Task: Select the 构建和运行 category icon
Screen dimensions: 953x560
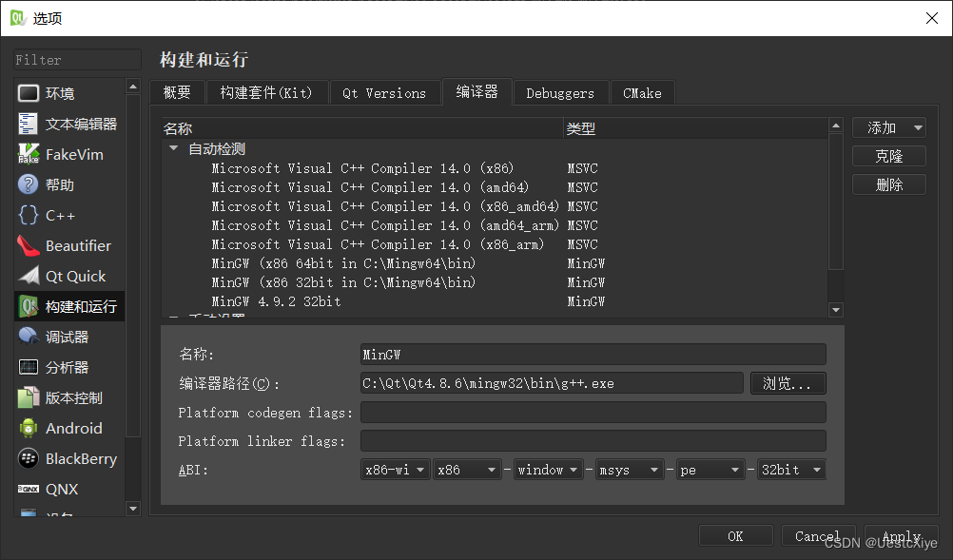Action: [28, 306]
